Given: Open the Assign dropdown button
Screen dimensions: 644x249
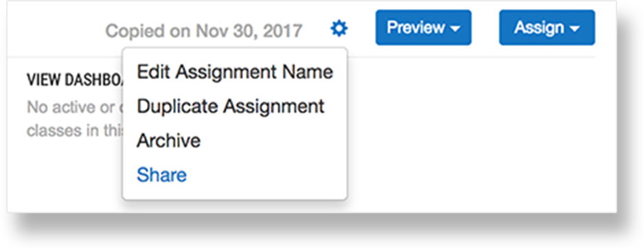Looking at the screenshot, I should click(547, 28).
